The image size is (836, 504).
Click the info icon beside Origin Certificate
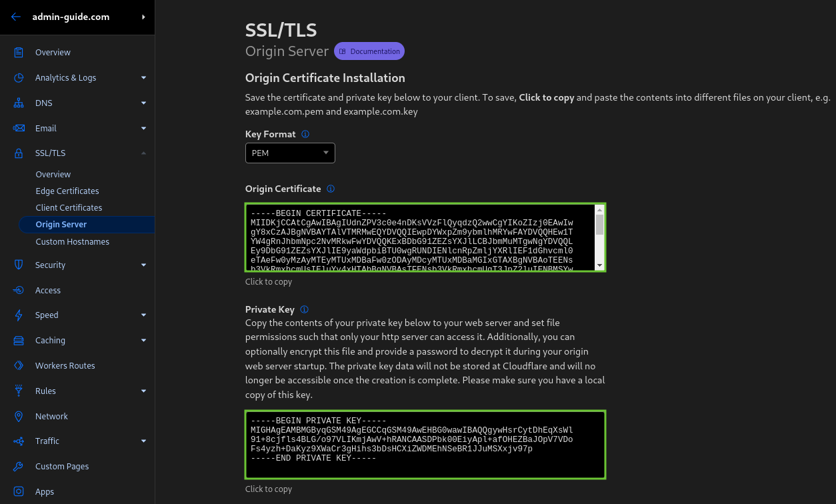[331, 189]
